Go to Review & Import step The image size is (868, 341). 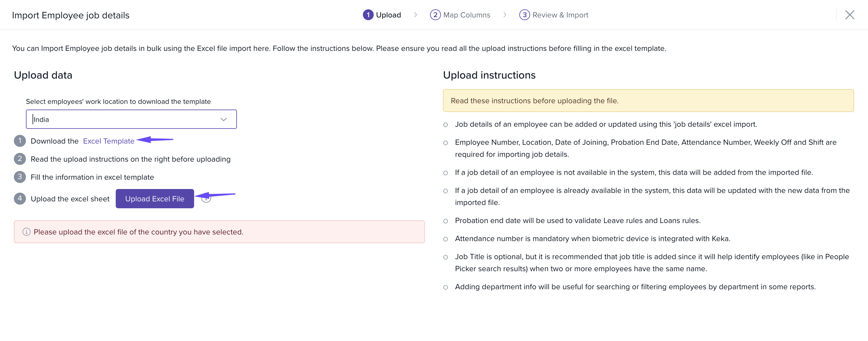pyautogui.click(x=560, y=15)
